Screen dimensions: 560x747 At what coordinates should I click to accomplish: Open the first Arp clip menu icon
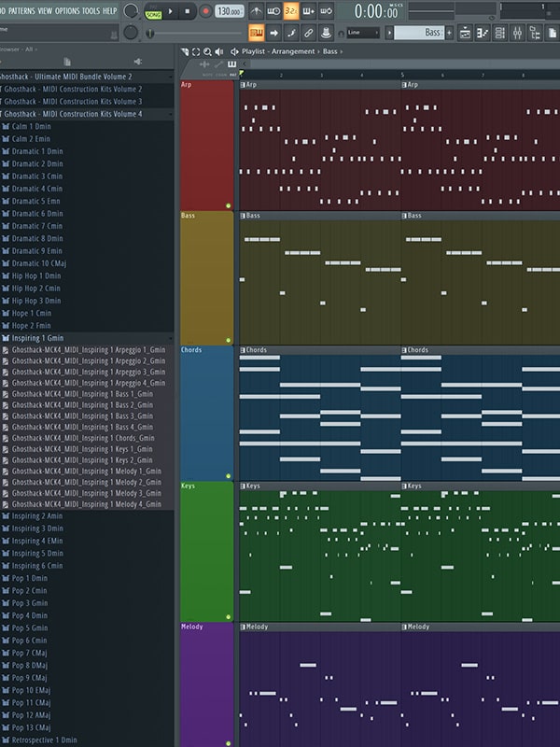[243, 85]
